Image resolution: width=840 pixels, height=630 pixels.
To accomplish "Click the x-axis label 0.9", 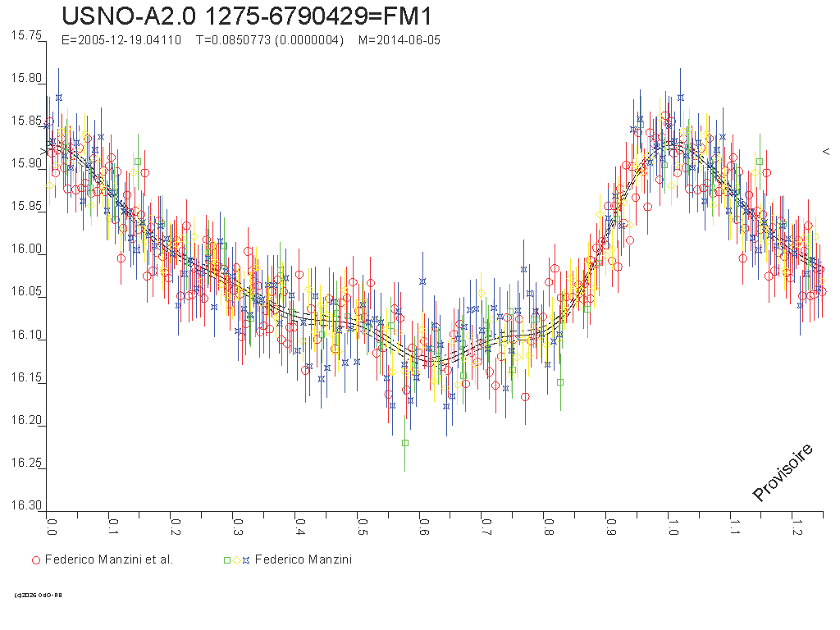I will click(x=610, y=527).
